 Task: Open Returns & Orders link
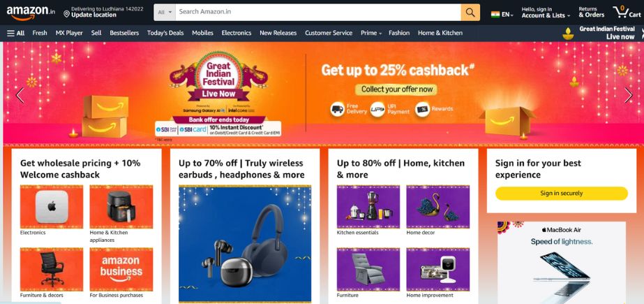pyautogui.click(x=592, y=12)
